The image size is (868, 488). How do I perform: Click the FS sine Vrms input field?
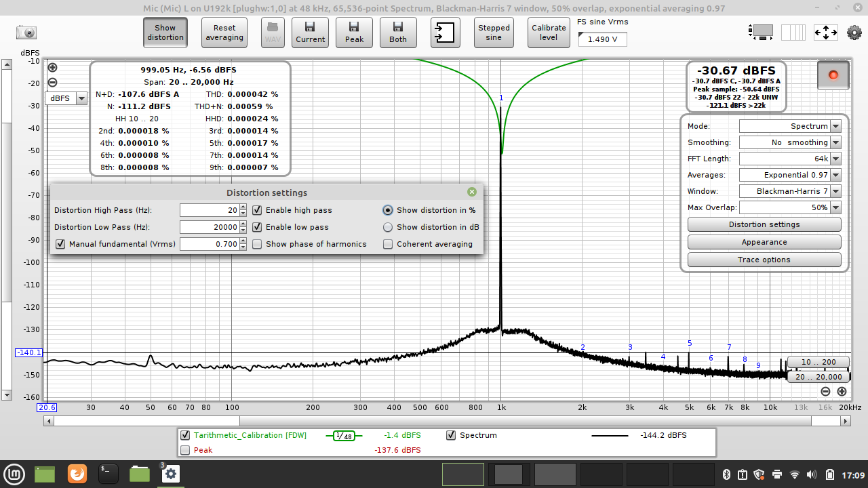pos(603,39)
